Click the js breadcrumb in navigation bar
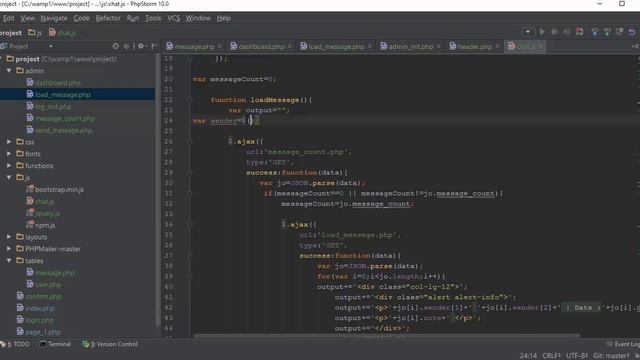640x360 pixels. pos(35,33)
